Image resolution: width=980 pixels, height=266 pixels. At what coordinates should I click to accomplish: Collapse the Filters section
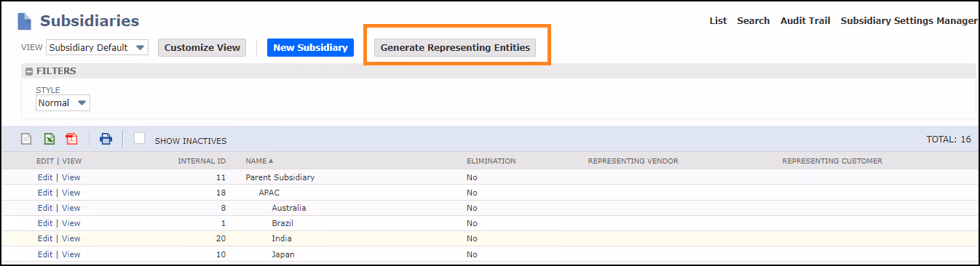tap(29, 71)
